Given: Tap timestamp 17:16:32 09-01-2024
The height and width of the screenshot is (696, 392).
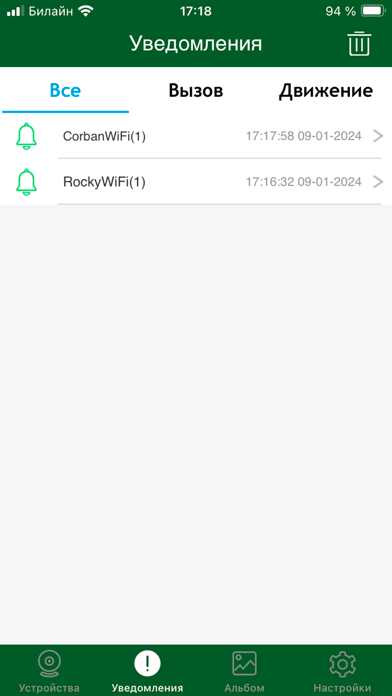Looking at the screenshot, I should point(304,182).
